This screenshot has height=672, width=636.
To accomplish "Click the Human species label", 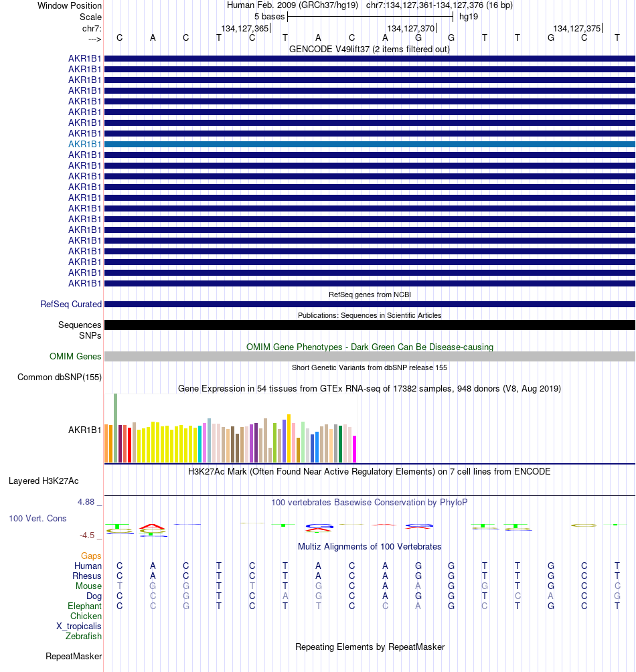I will tap(88, 566).
